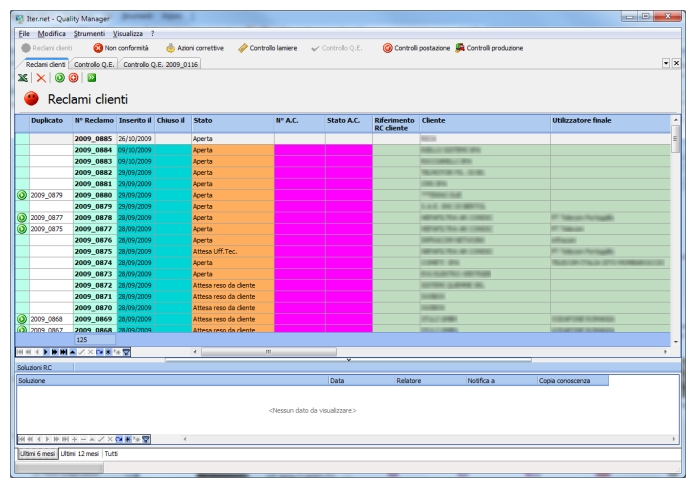Go to last record in Reclami navigator

(x=63, y=352)
